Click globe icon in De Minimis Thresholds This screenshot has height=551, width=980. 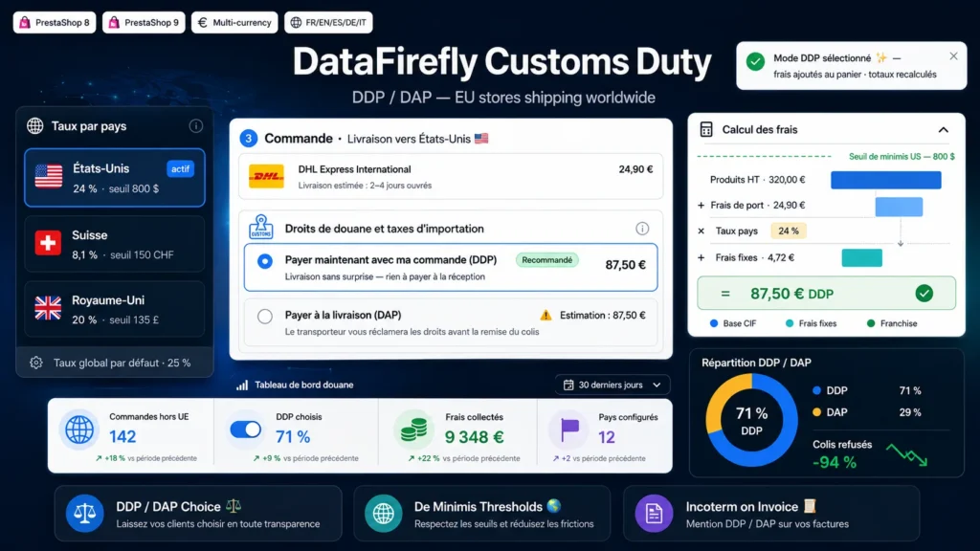383,514
